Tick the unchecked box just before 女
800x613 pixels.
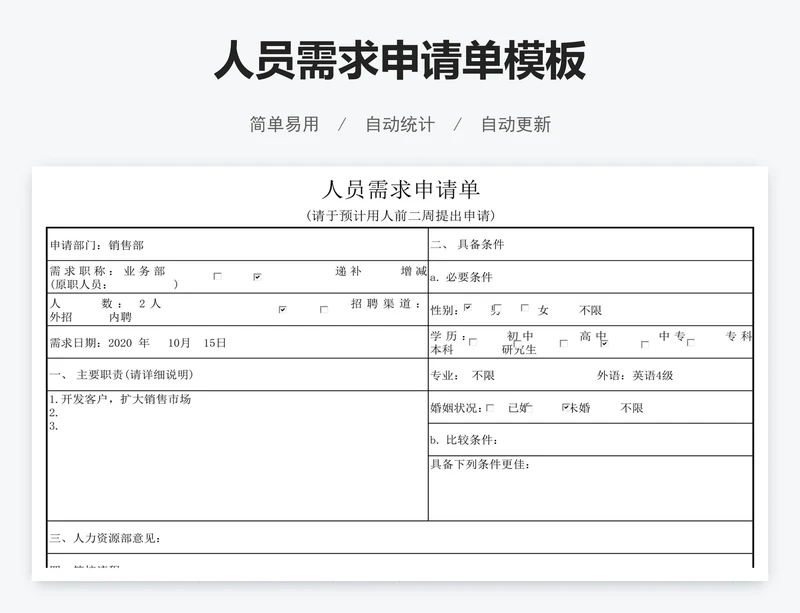tap(524, 308)
